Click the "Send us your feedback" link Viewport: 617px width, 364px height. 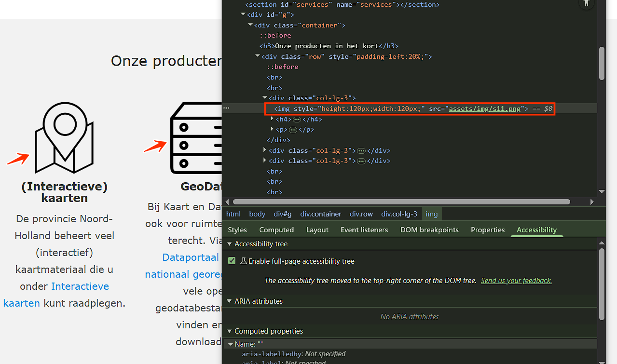[x=516, y=281]
